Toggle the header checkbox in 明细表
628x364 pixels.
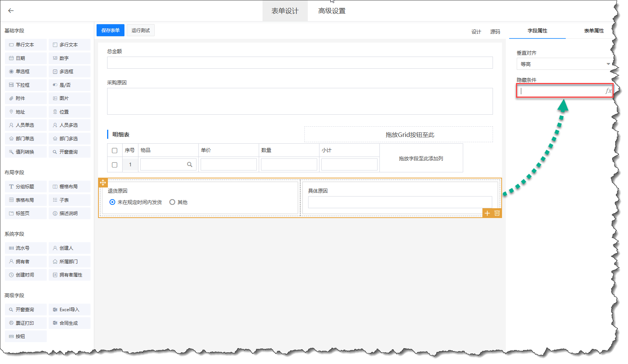click(x=115, y=151)
